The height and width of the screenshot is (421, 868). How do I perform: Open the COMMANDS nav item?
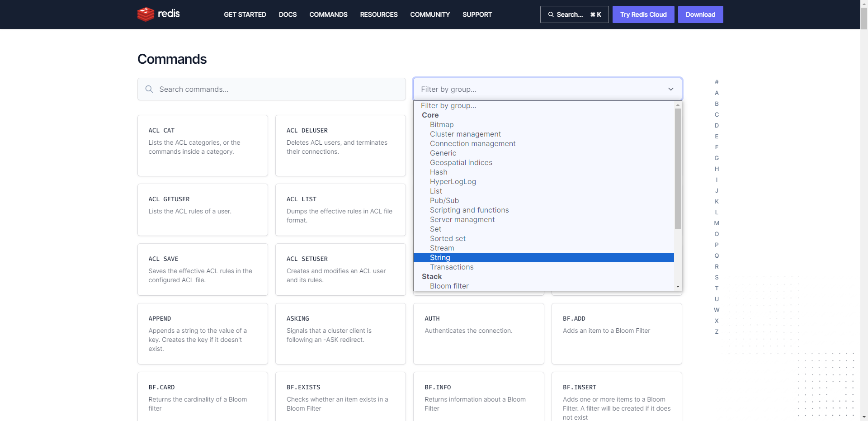click(328, 14)
